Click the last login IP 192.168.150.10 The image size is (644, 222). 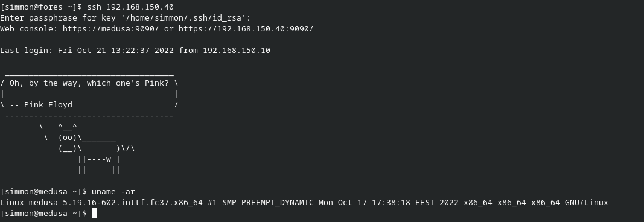(x=237, y=51)
